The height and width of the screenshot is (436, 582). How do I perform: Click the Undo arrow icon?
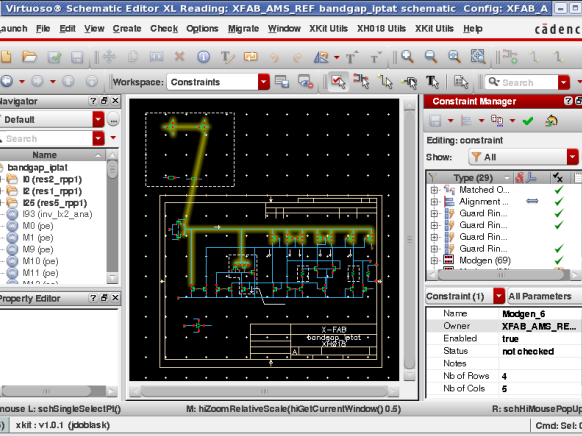(274, 58)
